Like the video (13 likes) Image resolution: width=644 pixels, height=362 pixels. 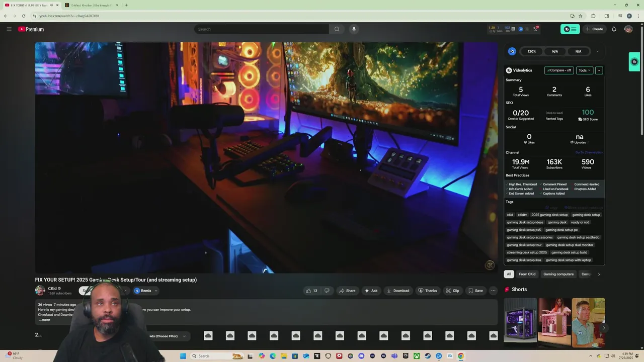(x=311, y=291)
